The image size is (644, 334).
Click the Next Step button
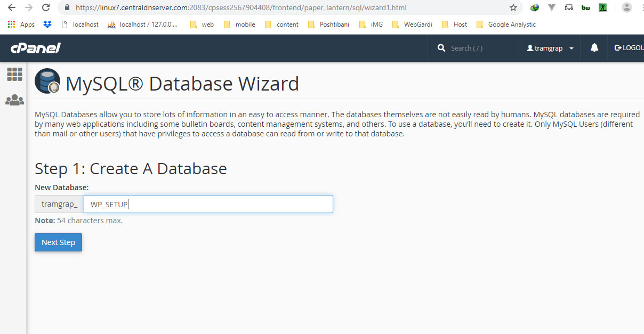58,242
